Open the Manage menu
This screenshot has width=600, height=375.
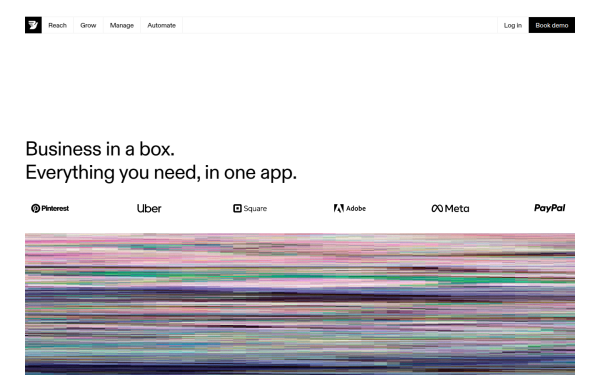point(122,25)
